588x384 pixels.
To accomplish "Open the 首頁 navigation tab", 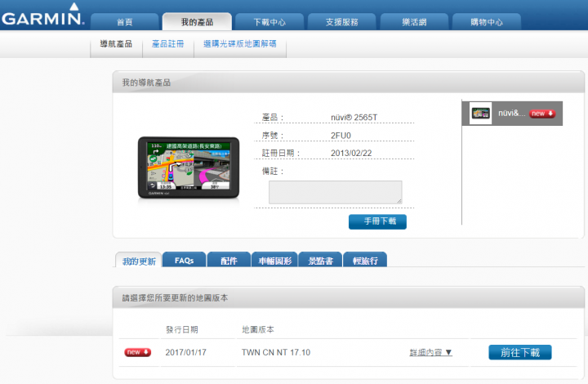I will 125,22.
